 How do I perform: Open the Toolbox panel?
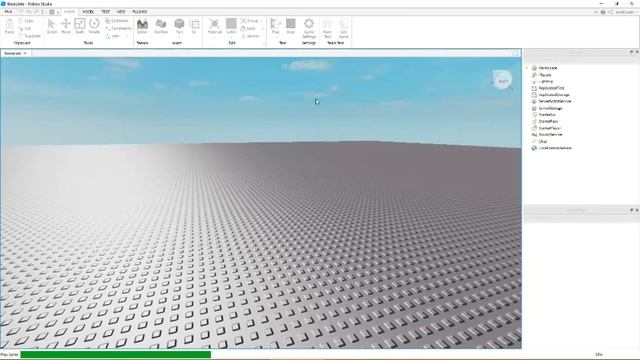(x=161, y=26)
